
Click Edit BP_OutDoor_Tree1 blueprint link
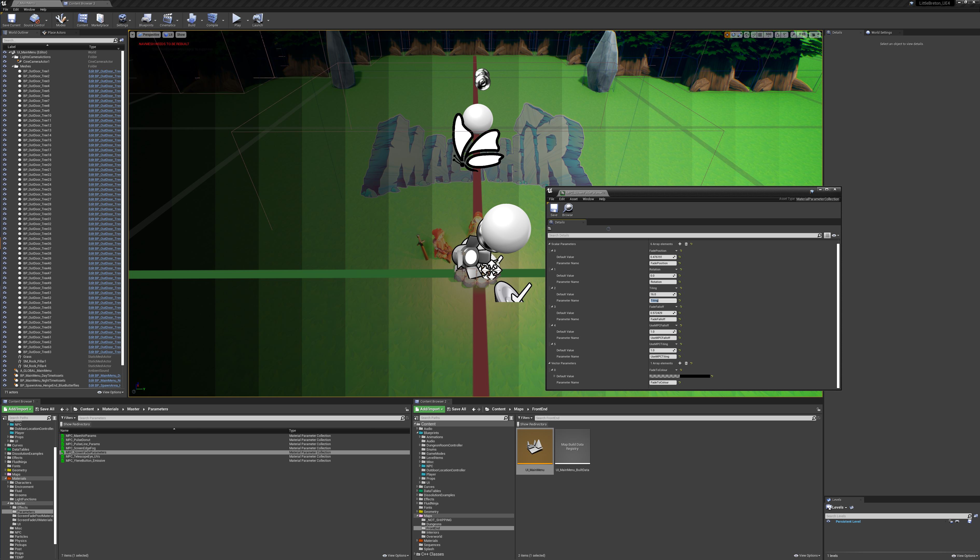coord(104,71)
